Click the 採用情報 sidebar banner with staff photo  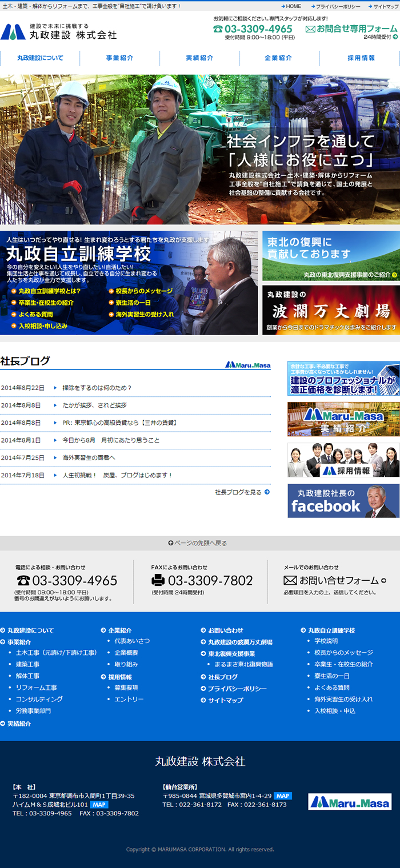click(343, 460)
